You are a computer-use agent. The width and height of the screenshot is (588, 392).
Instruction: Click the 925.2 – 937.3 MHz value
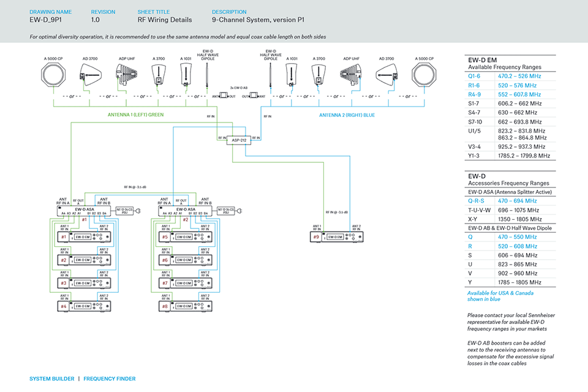[x=522, y=146]
